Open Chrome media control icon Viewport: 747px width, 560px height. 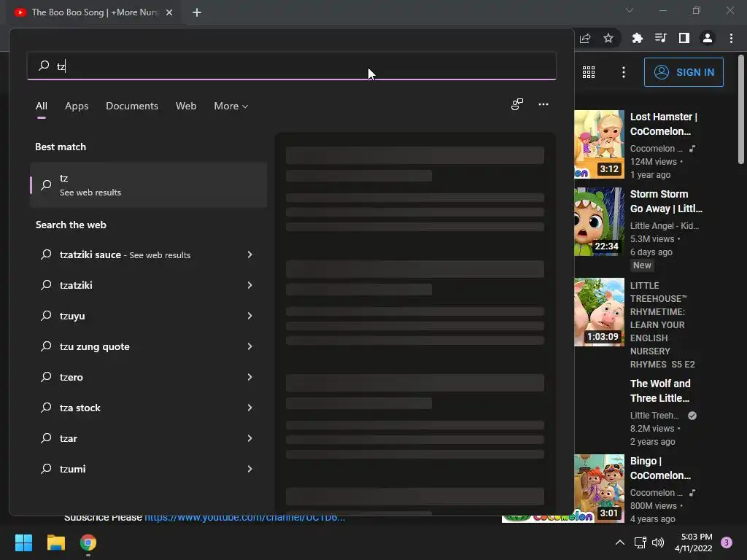[x=660, y=38]
